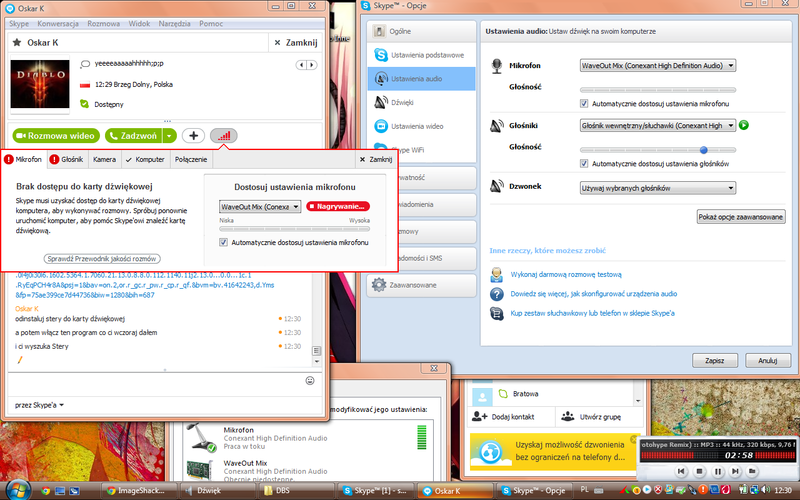
Task: Open the Widok menu
Action: pyautogui.click(x=139, y=23)
